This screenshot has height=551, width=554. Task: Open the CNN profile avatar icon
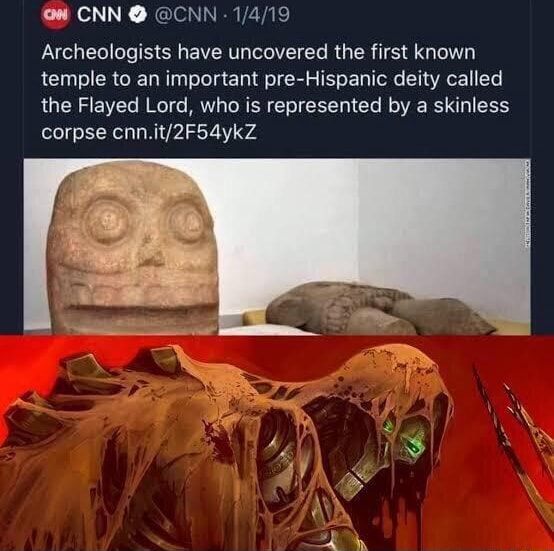click(x=57, y=16)
